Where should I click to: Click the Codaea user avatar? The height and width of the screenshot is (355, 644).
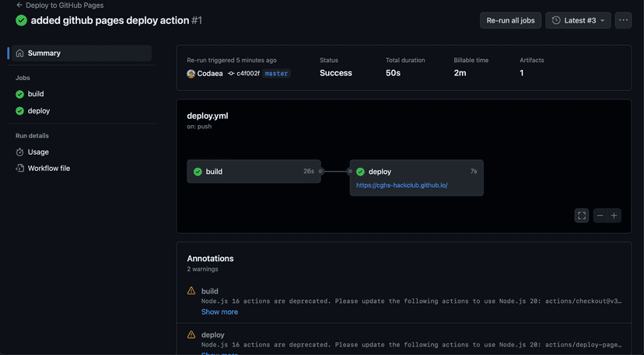coord(191,73)
